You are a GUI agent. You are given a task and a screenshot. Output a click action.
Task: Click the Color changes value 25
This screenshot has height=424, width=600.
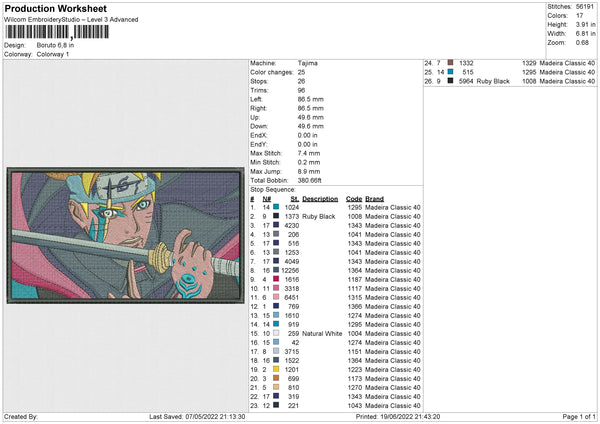click(302, 72)
